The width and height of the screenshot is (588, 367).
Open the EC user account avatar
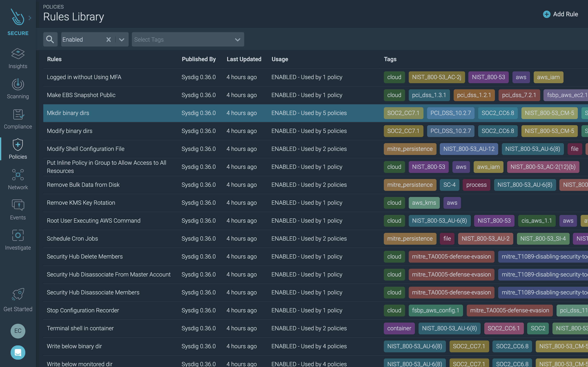coord(18,331)
